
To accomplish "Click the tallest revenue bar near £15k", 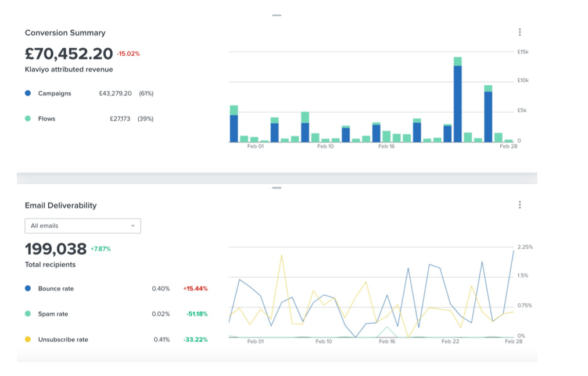I will click(x=457, y=100).
